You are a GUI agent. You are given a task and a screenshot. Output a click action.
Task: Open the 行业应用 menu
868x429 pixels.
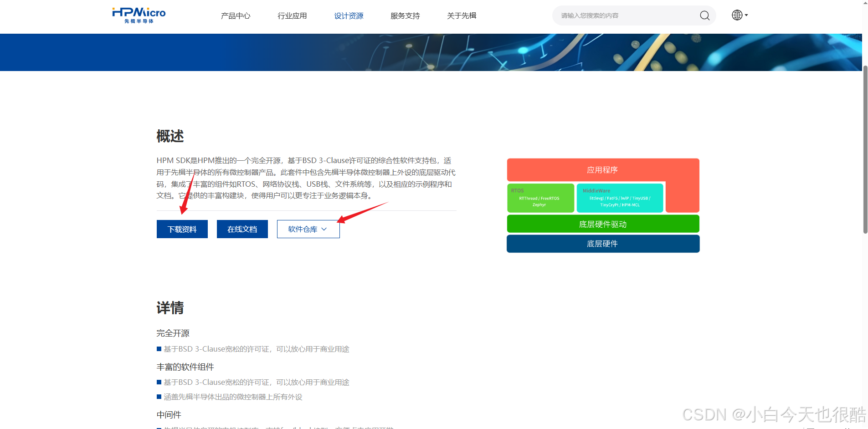[292, 15]
